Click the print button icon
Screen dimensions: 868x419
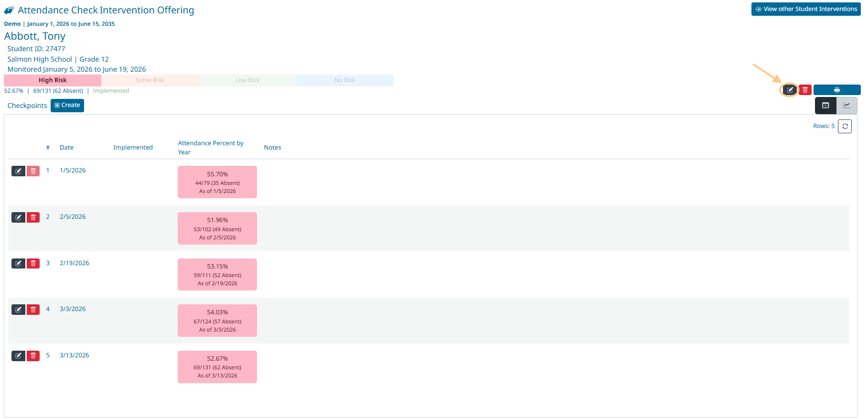coord(836,90)
